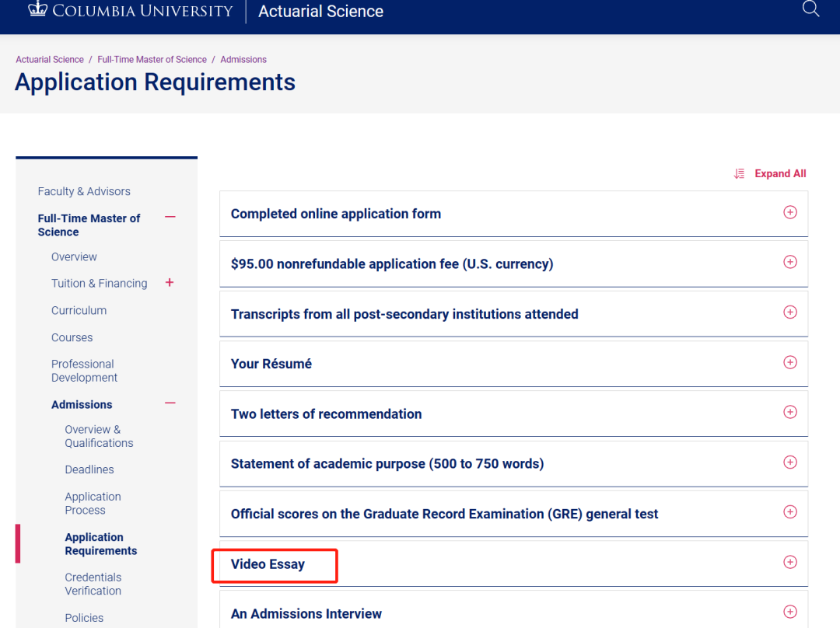The height and width of the screenshot is (628, 840).
Task: Expand the application fee requirement
Action: pyautogui.click(x=790, y=262)
